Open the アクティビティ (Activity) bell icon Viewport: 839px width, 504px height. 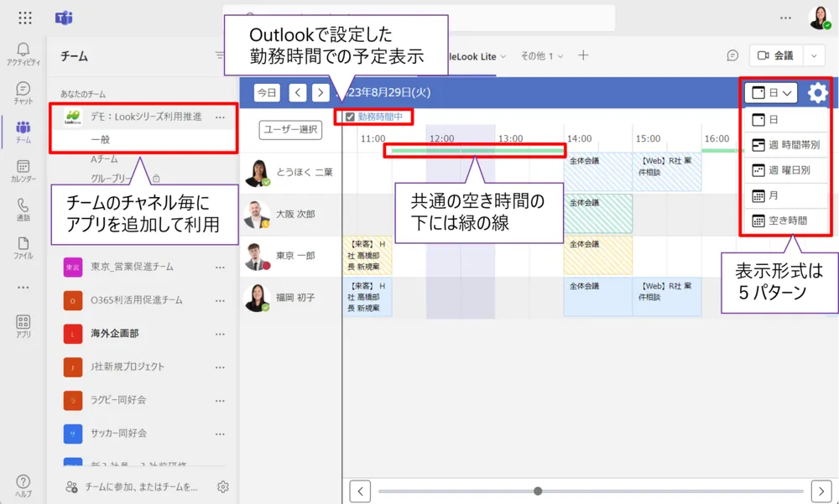pyautogui.click(x=23, y=50)
